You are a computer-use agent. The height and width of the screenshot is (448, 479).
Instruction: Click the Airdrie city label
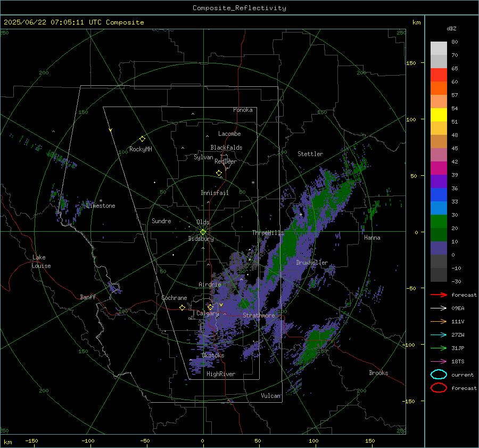coord(210,284)
